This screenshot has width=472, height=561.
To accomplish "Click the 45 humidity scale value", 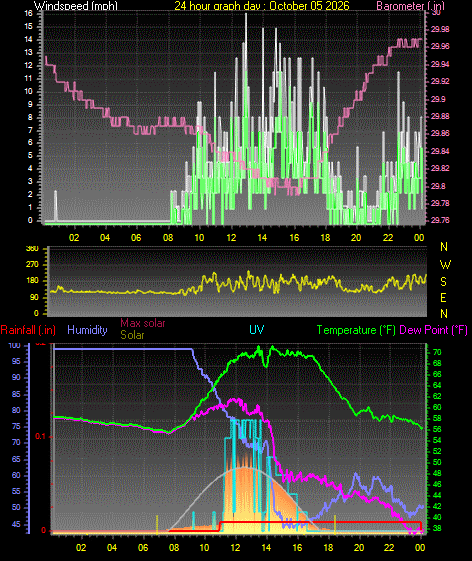I will click(x=16, y=525).
